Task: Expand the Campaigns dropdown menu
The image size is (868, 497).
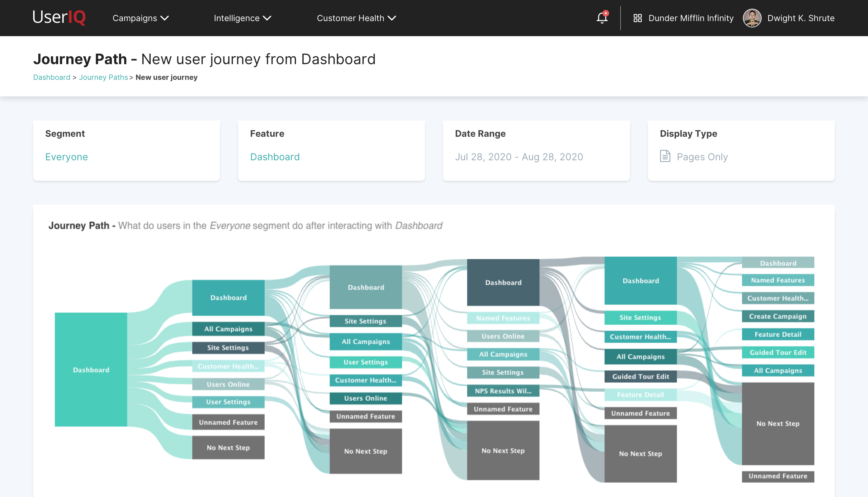Action: [x=140, y=18]
